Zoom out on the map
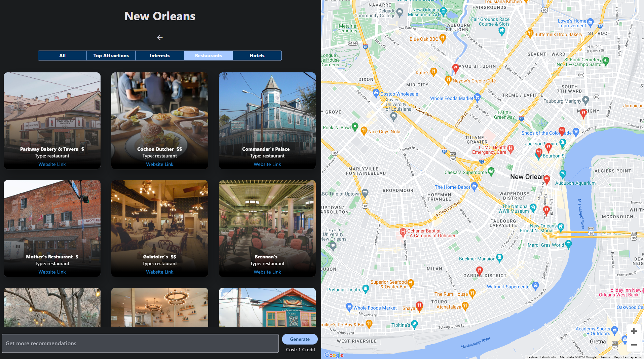This screenshot has height=359, width=644. 634,345
